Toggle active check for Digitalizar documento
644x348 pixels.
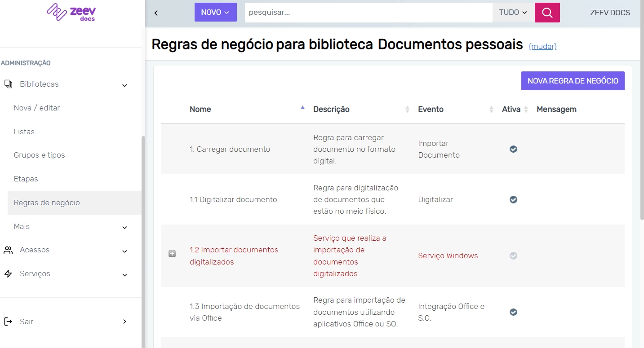point(513,199)
